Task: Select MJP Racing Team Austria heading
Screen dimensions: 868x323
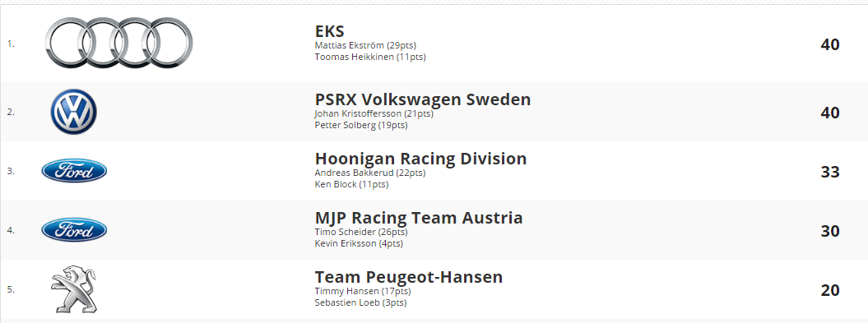Action: click(x=419, y=218)
